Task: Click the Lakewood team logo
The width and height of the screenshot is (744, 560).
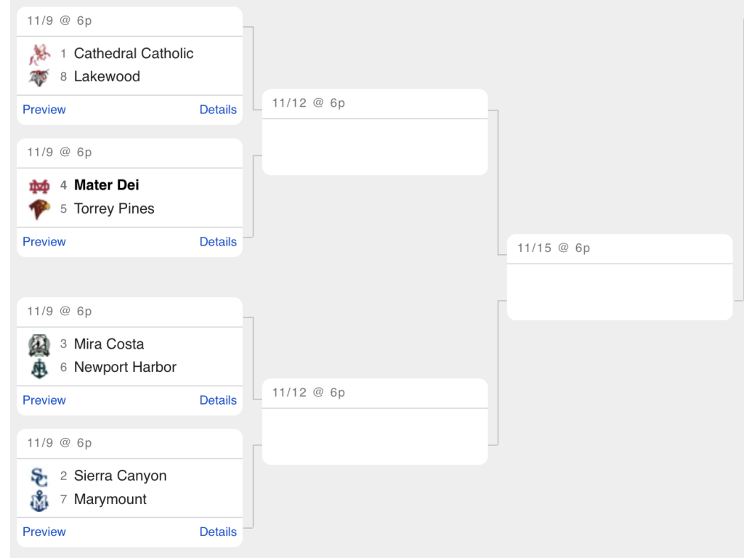Action: point(39,77)
